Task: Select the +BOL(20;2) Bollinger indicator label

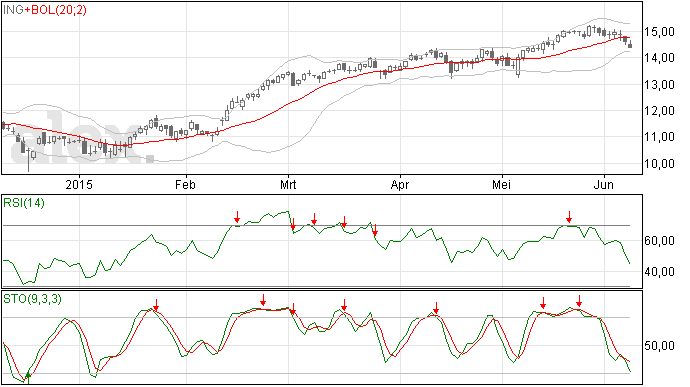Action: (55, 10)
